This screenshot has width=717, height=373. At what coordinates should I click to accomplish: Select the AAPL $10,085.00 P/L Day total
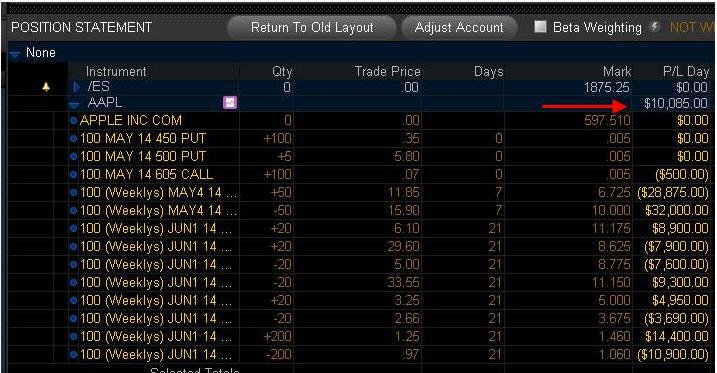pyautogui.click(x=675, y=103)
